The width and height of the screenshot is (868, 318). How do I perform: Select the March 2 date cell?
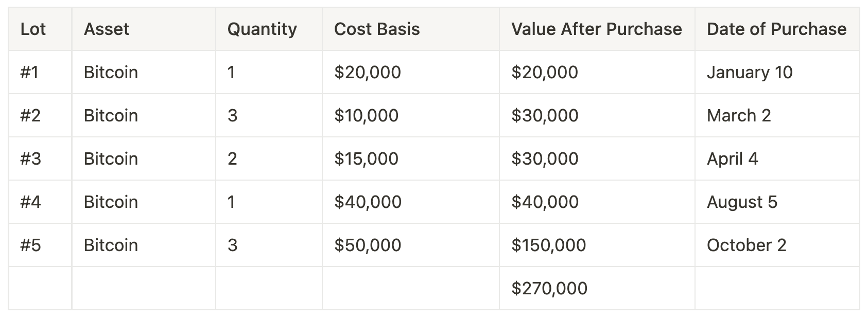click(739, 116)
